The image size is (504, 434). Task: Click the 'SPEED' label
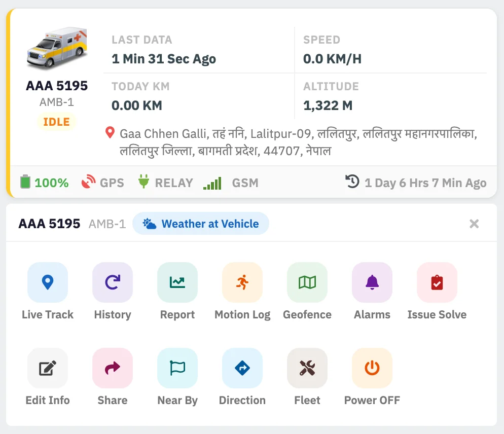(322, 40)
